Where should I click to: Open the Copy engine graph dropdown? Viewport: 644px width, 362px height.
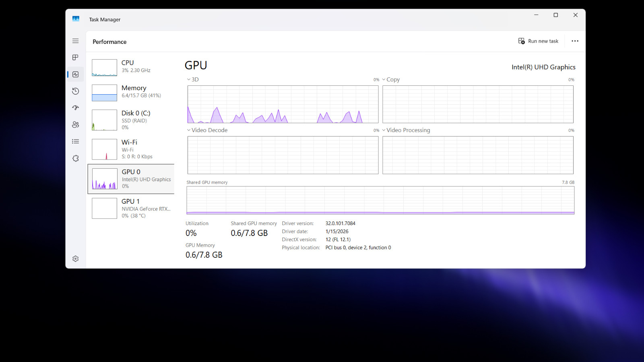point(391,80)
